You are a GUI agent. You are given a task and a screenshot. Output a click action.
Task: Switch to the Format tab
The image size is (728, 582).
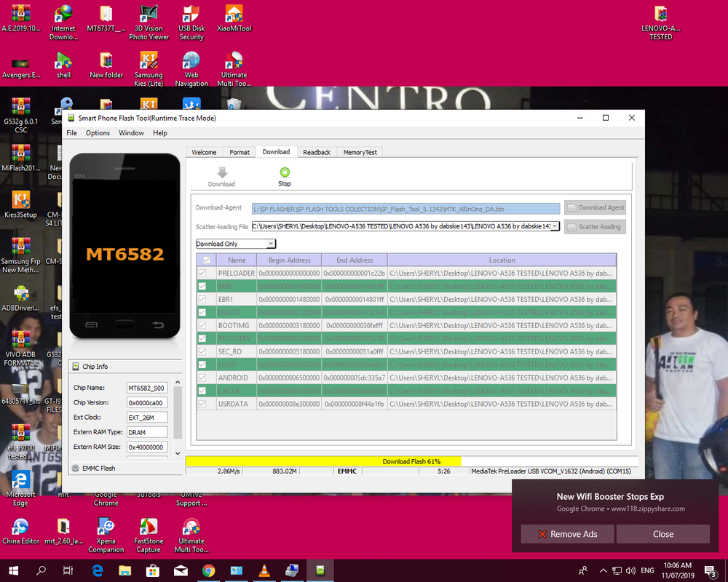coord(239,152)
